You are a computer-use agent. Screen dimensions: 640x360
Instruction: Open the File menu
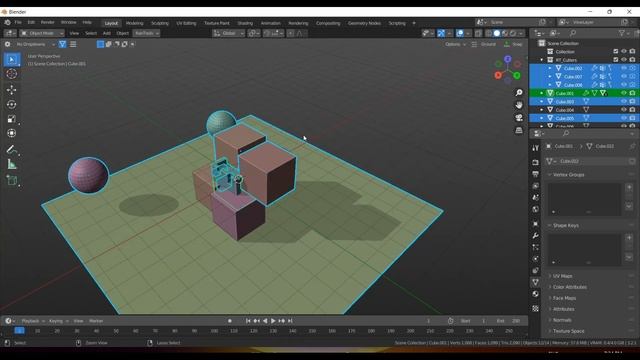[x=18, y=22]
